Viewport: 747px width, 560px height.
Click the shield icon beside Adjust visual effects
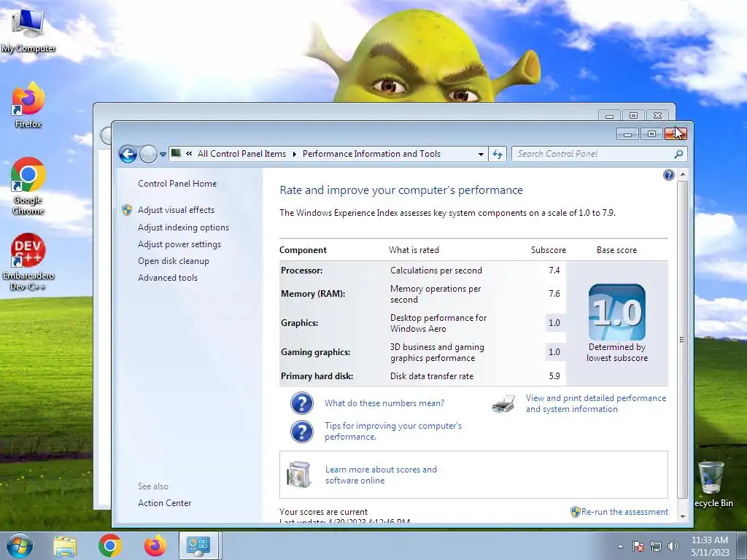coord(127,210)
